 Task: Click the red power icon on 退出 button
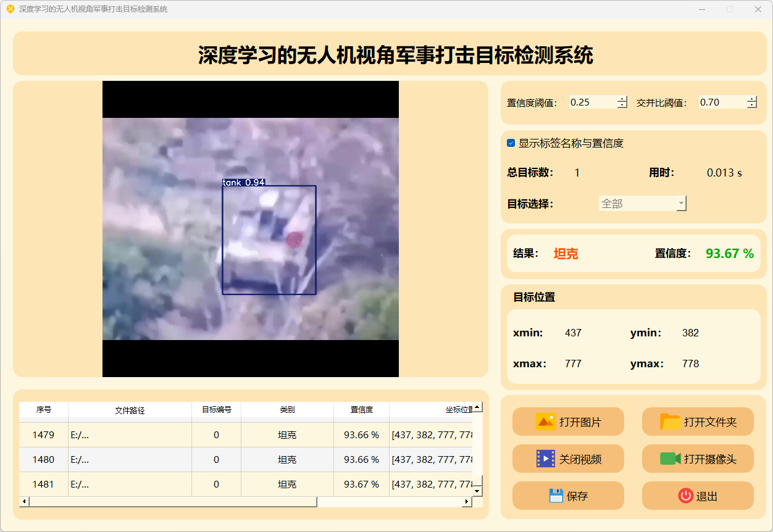click(685, 496)
